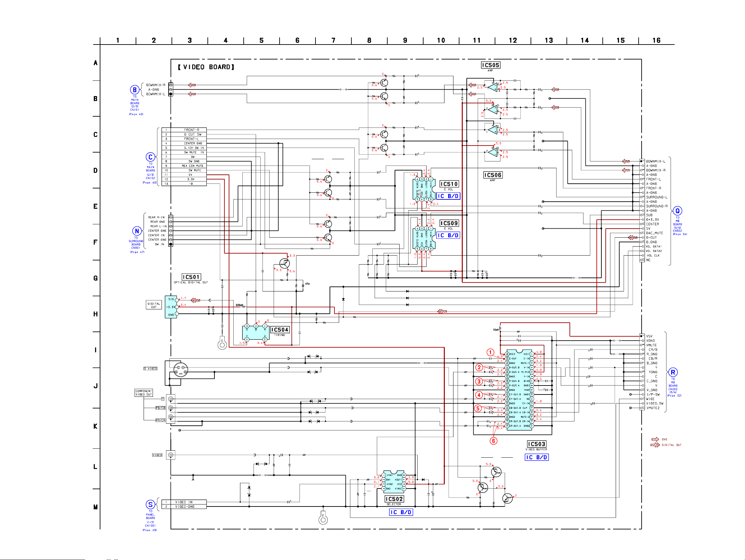Open the IC B/D link beside IC509

pos(448,236)
